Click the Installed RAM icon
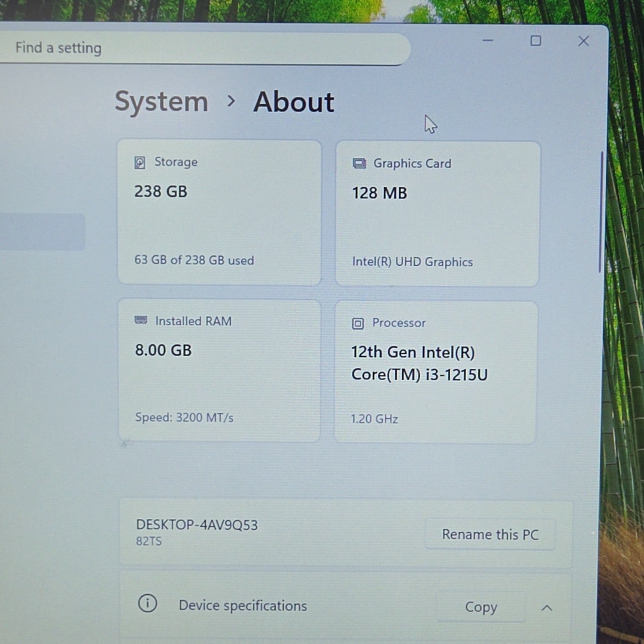This screenshot has width=644, height=644. [x=141, y=320]
